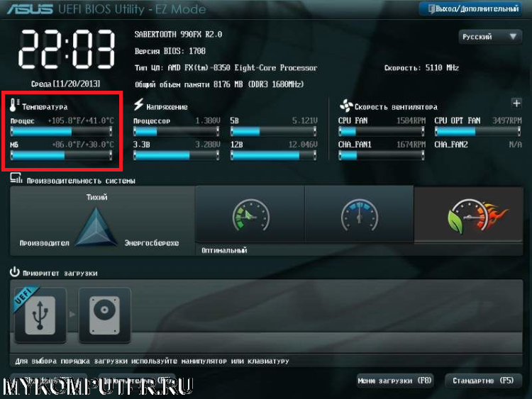Load defaults with Стандартно (F5) button
The image size is (532, 399).
click(x=483, y=381)
